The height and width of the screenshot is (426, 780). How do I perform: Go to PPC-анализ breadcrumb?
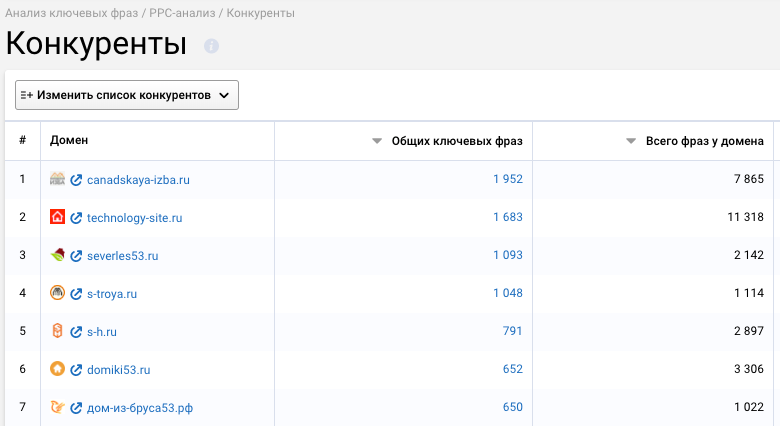tap(182, 13)
